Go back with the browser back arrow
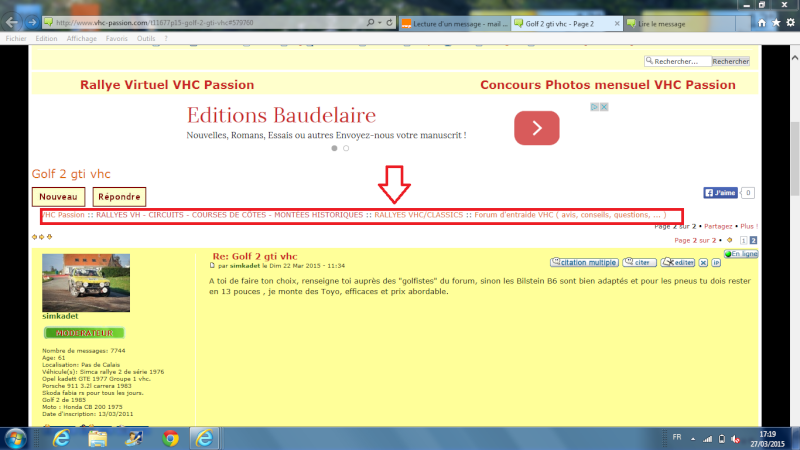 point(12,22)
